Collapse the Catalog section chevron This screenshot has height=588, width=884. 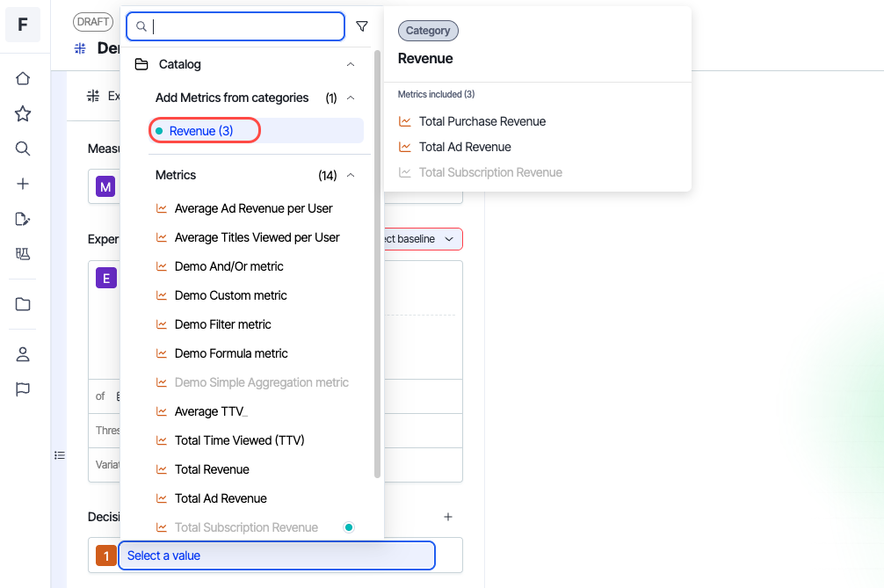[x=351, y=64]
